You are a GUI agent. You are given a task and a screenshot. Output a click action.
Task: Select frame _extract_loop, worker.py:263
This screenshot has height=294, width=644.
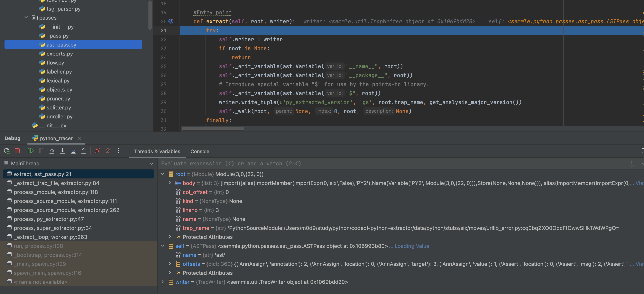pyautogui.click(x=78, y=237)
